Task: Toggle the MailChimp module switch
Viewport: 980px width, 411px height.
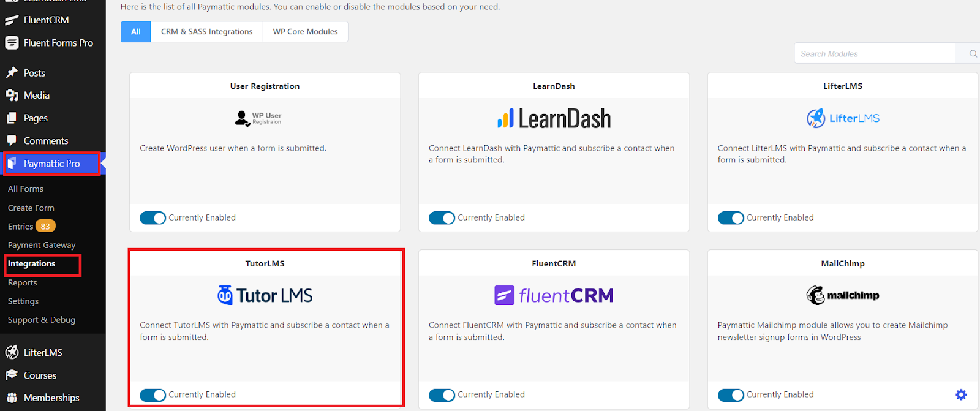Action: (731, 395)
